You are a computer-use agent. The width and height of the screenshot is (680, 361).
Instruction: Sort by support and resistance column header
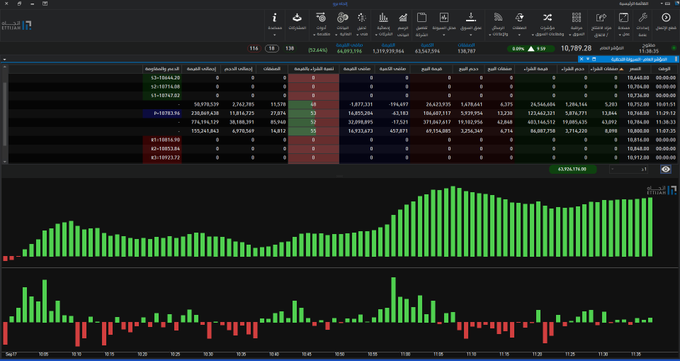162,69
